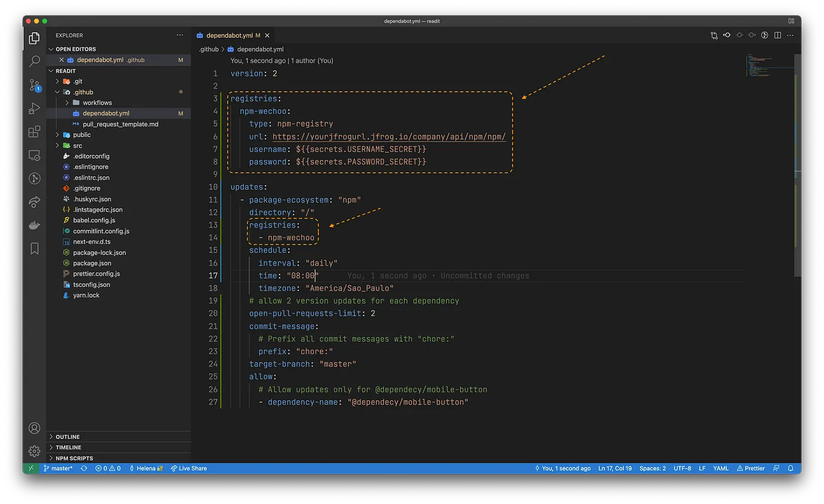Click the Open Changes with Next Revision icon
This screenshot has width=824, height=504.
click(752, 35)
